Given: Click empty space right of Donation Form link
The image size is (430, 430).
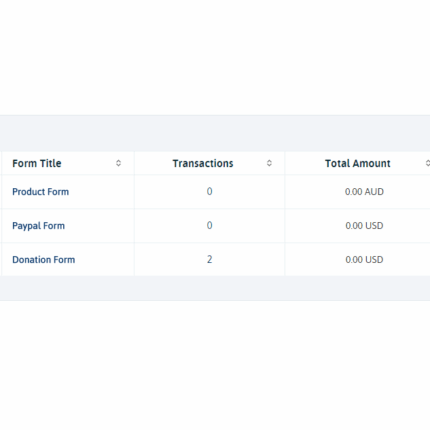Looking at the screenshot, I should coord(104,260).
